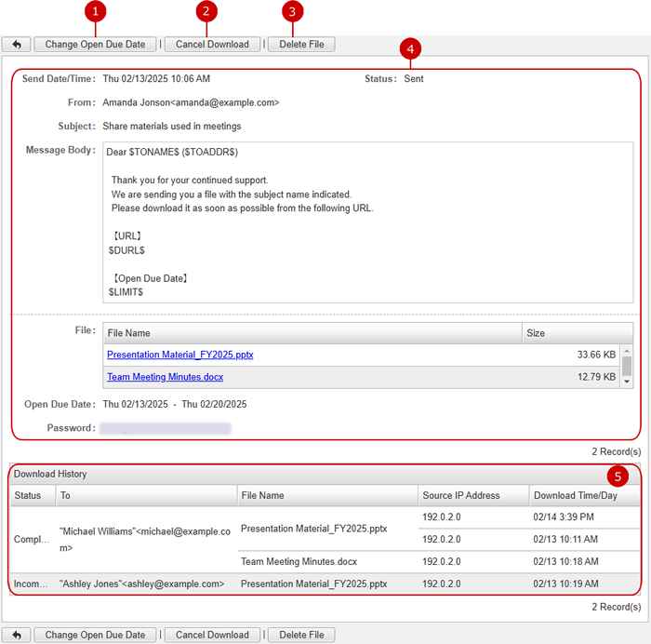Click File Name header in Download History
This screenshot has width=651, height=644.
pyautogui.click(x=327, y=496)
